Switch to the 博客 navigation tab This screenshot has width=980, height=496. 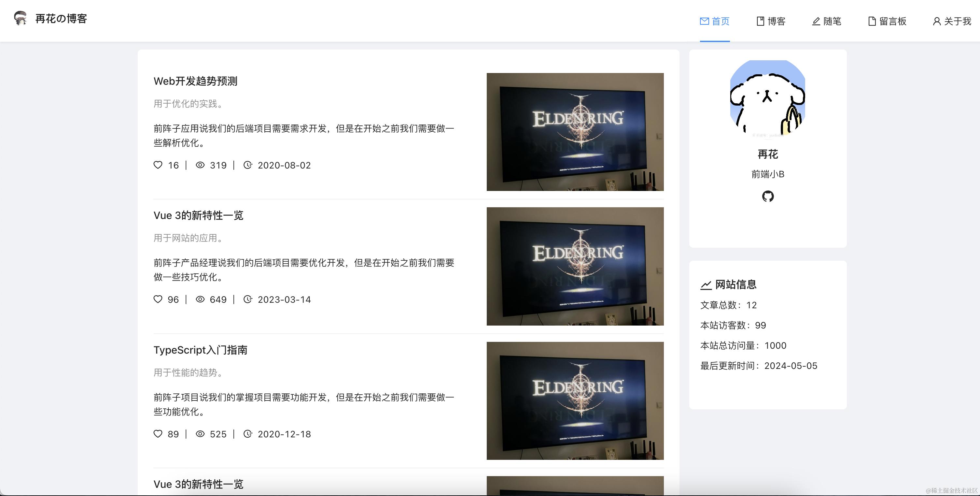771,21
